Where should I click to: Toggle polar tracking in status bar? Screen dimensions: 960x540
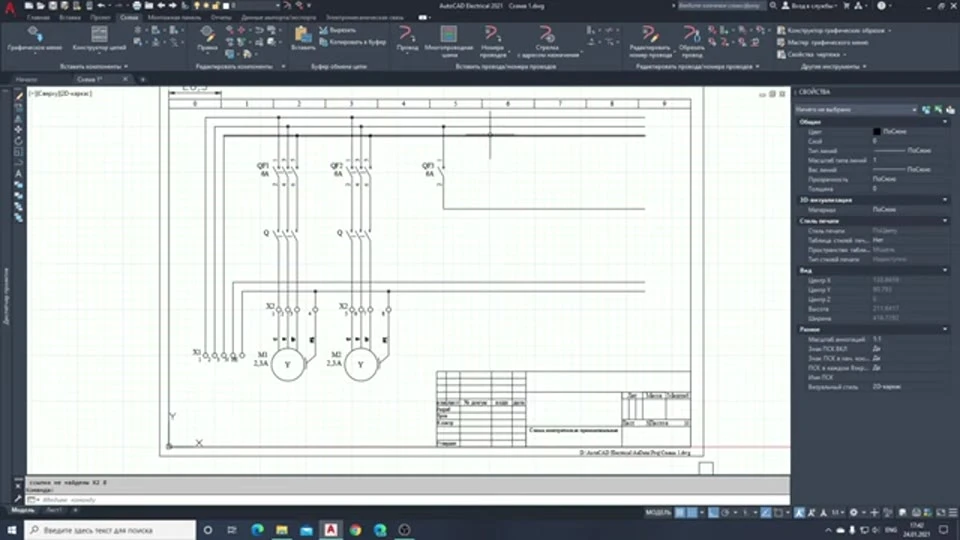[726, 512]
